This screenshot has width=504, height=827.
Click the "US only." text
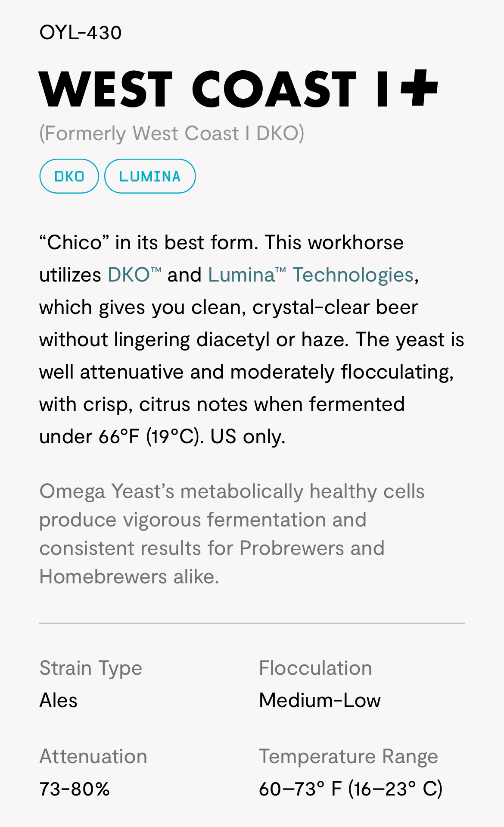pyautogui.click(x=248, y=436)
